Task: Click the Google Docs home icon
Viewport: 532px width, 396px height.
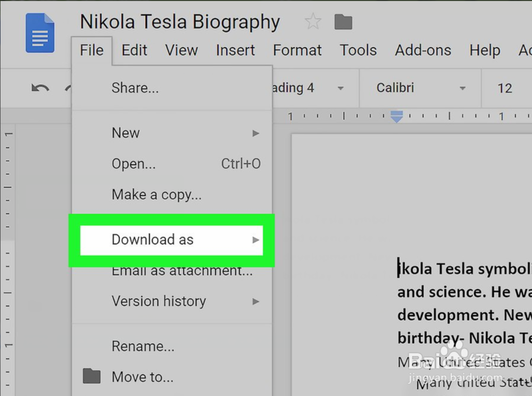Action: (40, 33)
